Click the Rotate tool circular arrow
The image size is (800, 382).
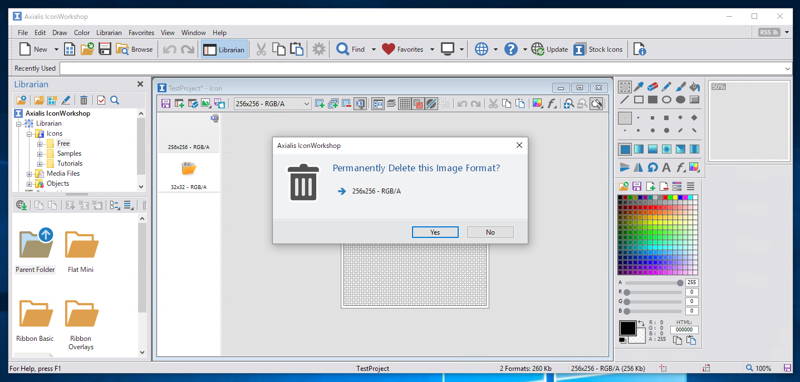click(x=653, y=167)
